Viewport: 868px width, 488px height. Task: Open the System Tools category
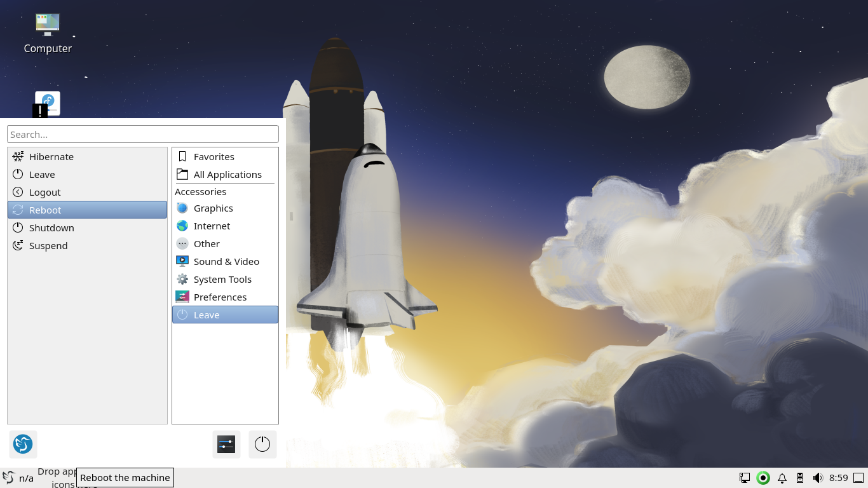225,279
